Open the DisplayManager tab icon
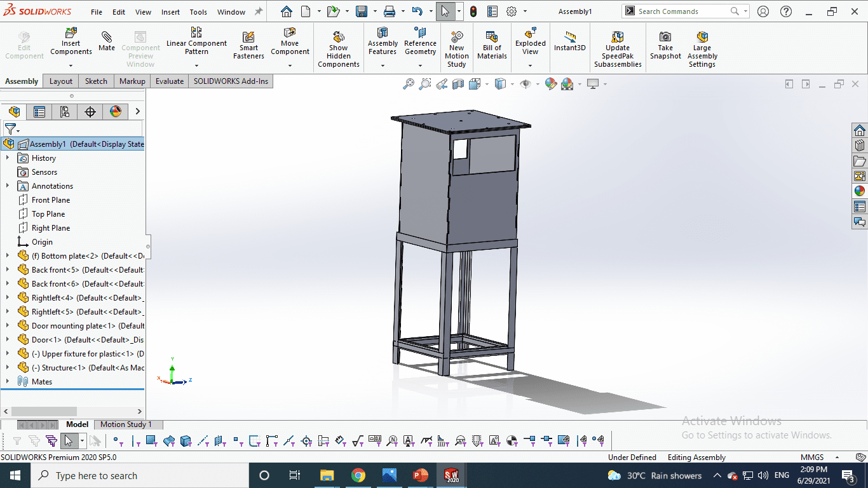Viewport: 868px width, 488px height. (x=116, y=112)
